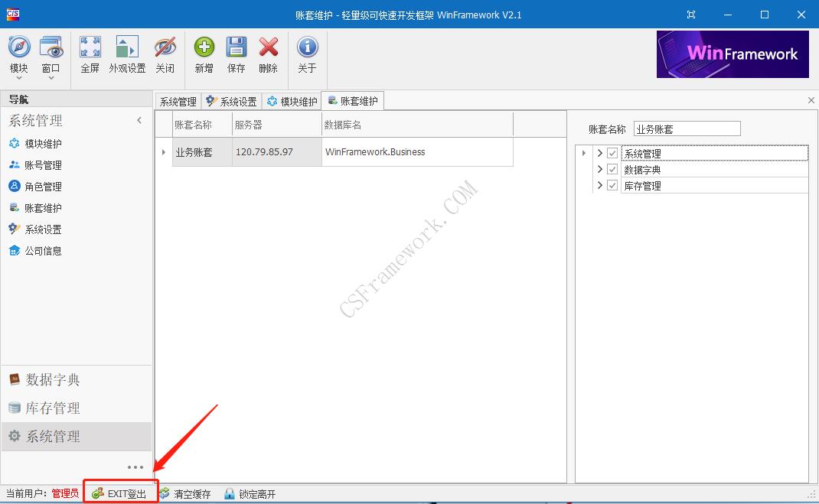Open 外观设置 from the ribbon
This screenshot has height=504, width=819.
pos(127,54)
